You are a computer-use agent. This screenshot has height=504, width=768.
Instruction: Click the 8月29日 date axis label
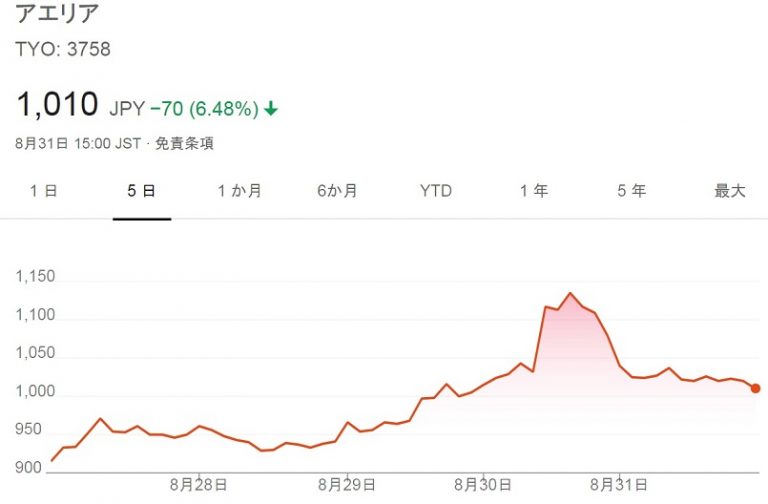(346, 485)
